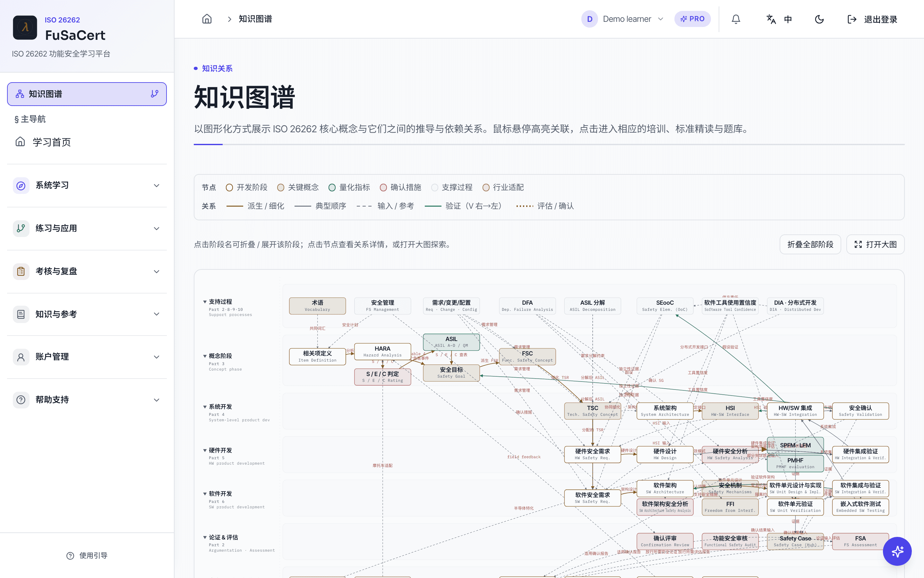The image size is (924, 578).
Task: Select the TSC node
Action: tap(593, 411)
